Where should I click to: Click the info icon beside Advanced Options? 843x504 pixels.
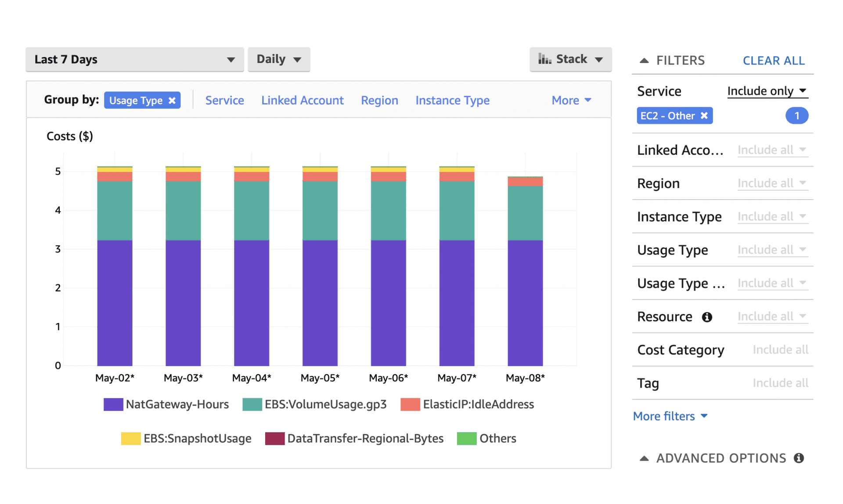click(799, 458)
